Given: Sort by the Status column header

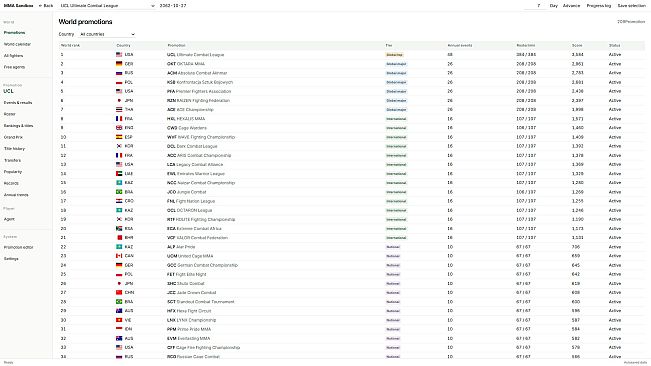Looking at the screenshot, I should pyautogui.click(x=614, y=45).
